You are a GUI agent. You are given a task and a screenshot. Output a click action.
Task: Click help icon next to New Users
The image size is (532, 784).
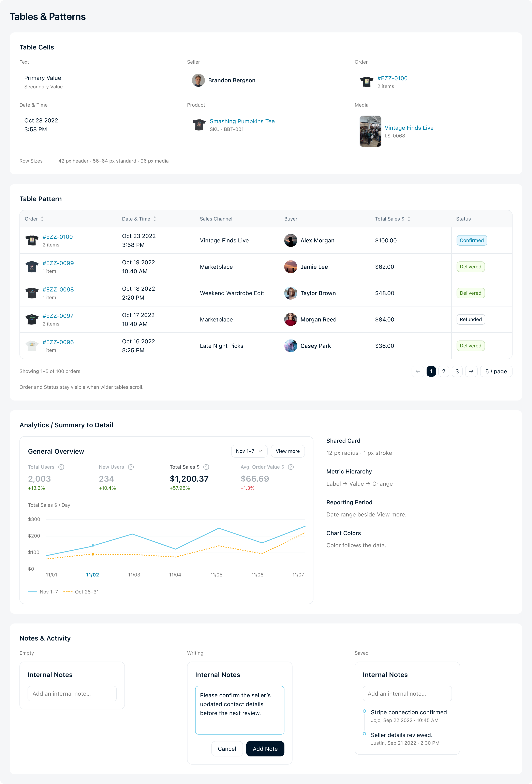click(131, 467)
